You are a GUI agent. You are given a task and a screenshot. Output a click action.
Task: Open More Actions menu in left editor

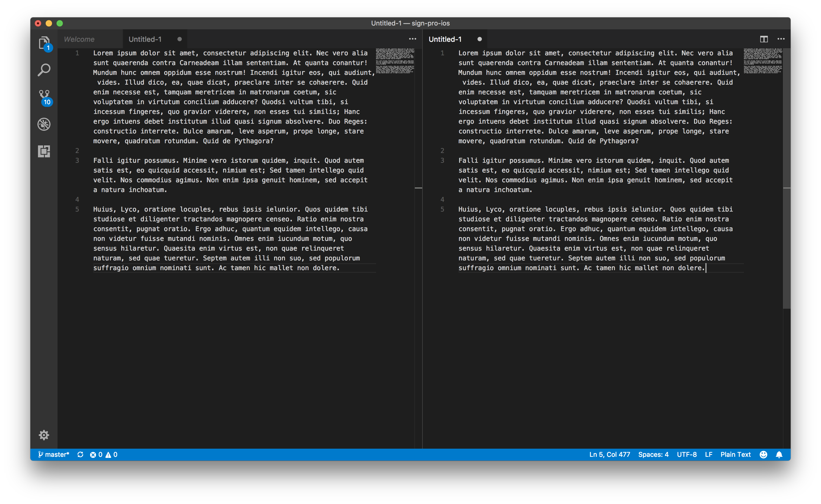[x=412, y=39]
